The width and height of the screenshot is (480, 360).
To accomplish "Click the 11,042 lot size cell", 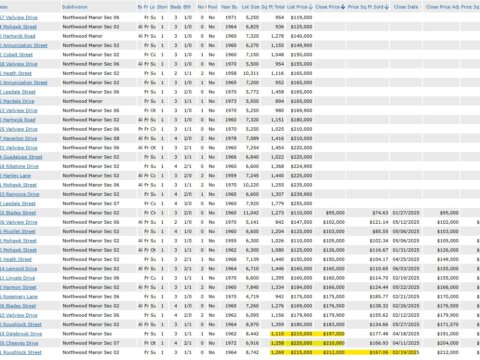I will [x=251, y=213].
